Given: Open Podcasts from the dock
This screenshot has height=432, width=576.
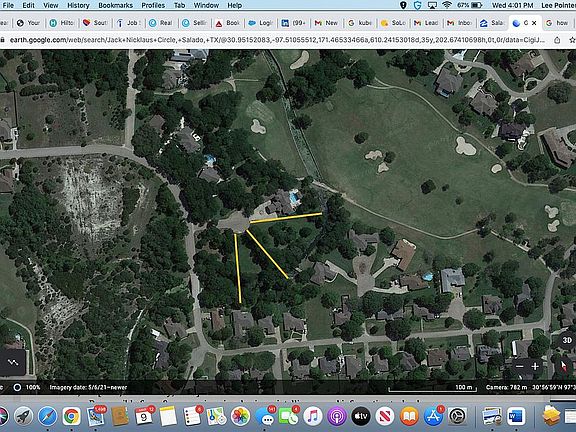Looking at the screenshot, I should click(x=337, y=416).
